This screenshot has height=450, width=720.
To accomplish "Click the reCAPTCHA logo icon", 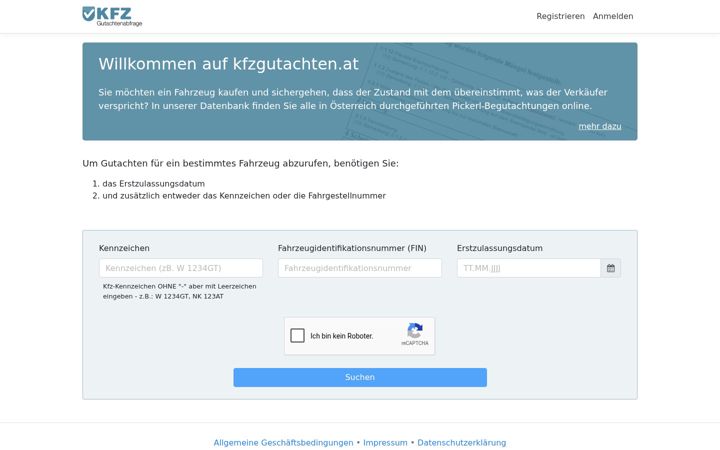I will pos(415,331).
